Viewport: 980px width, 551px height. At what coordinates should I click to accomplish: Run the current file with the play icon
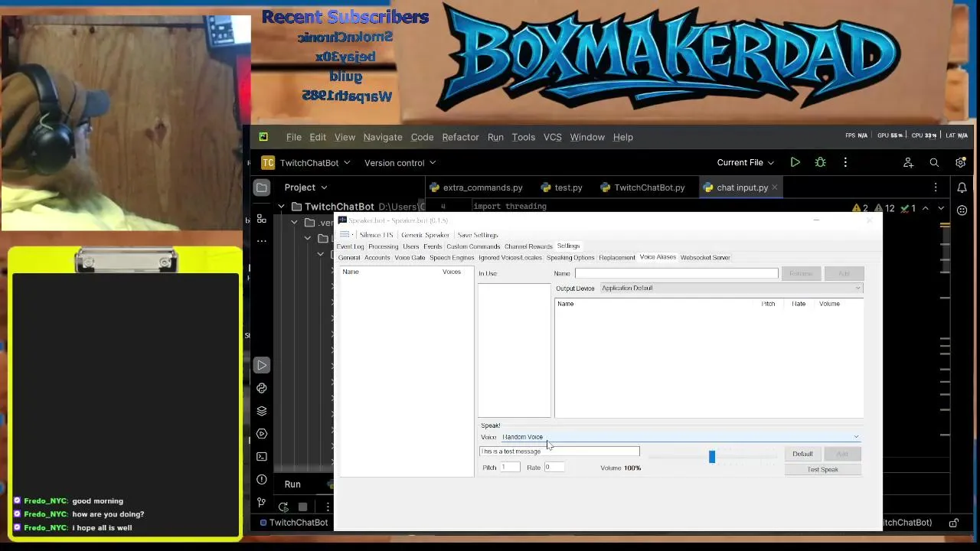tap(795, 162)
